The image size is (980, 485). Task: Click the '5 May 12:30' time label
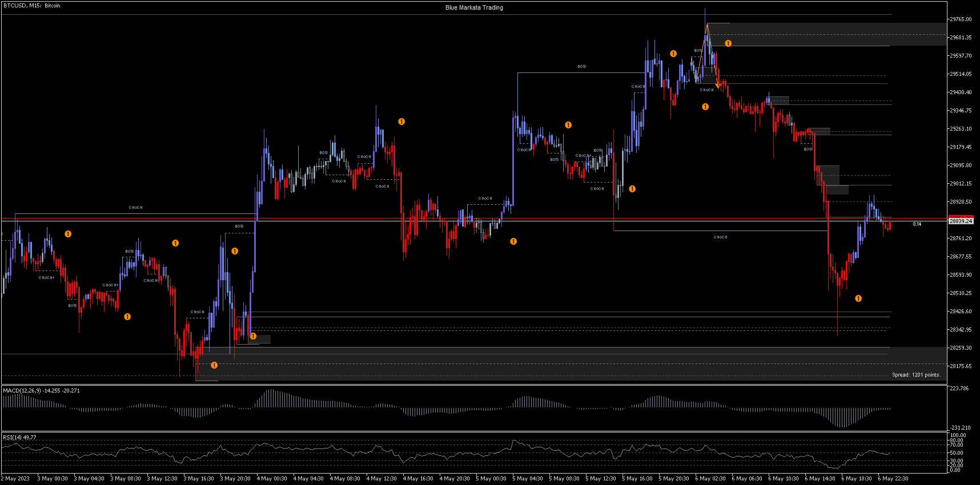point(601,479)
